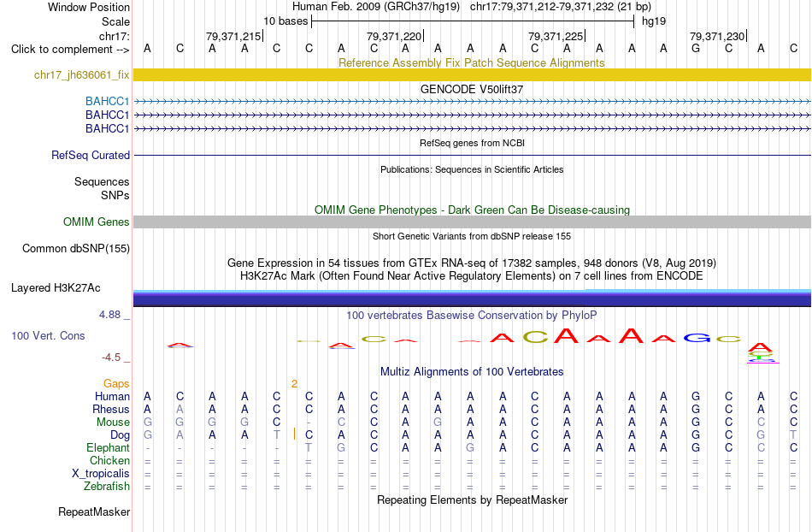The width and height of the screenshot is (812, 532).
Task: Open 'Short Genetic Variants from dbSNP release 155'
Action: pos(472,236)
